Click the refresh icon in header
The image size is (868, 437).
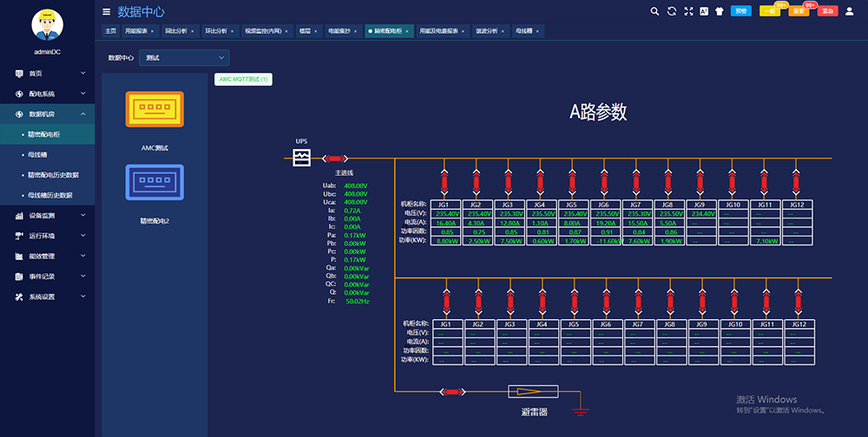point(672,11)
